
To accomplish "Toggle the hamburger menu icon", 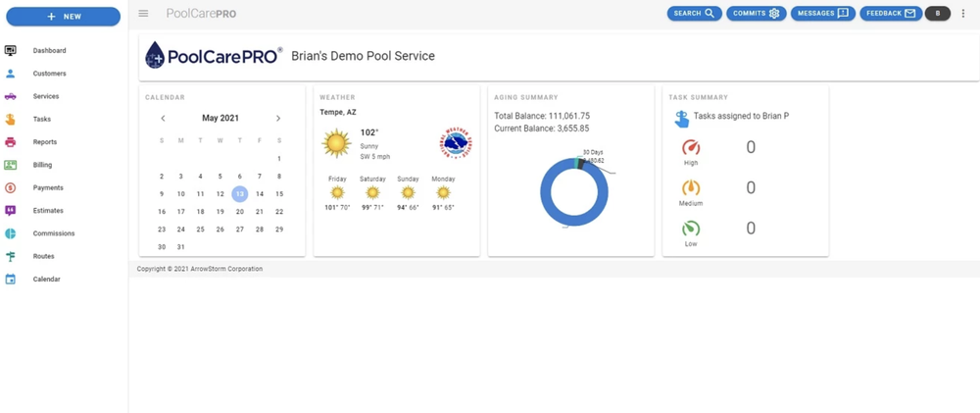I will pyautogui.click(x=144, y=13).
